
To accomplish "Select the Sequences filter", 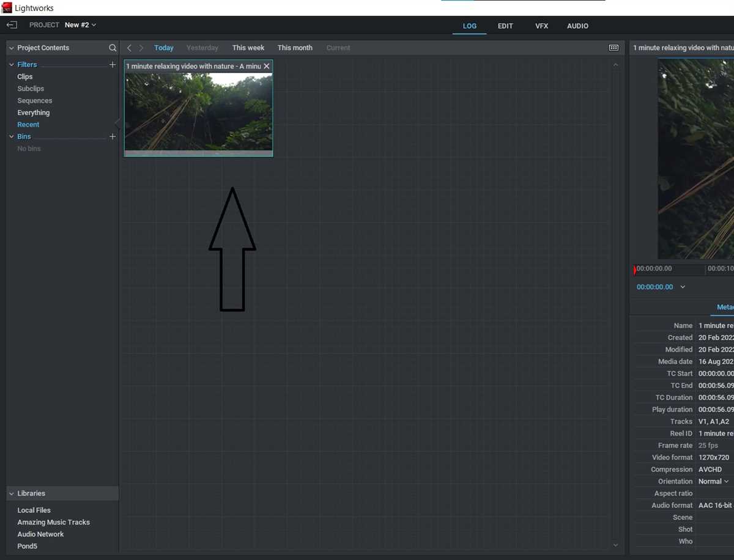I will point(35,100).
